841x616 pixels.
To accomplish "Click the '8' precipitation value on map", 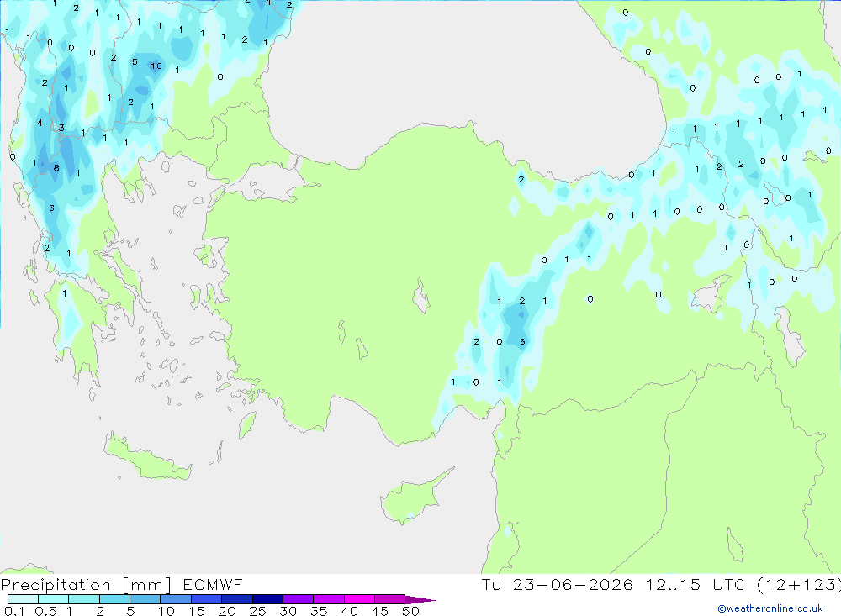I will [x=56, y=168].
